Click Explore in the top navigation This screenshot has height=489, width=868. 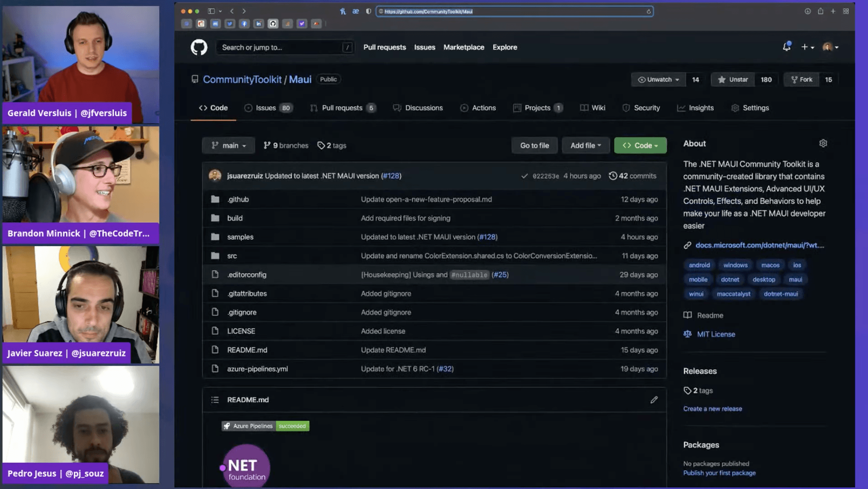(x=505, y=47)
